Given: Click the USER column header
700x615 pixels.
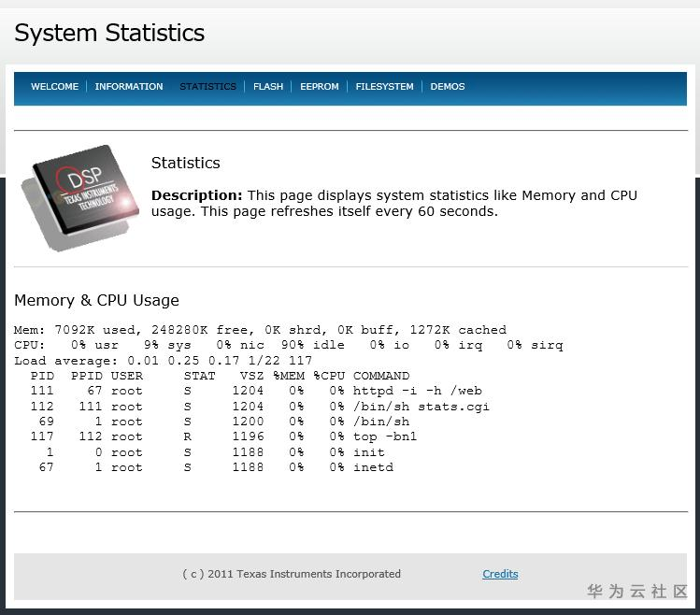Looking at the screenshot, I should (127, 376).
